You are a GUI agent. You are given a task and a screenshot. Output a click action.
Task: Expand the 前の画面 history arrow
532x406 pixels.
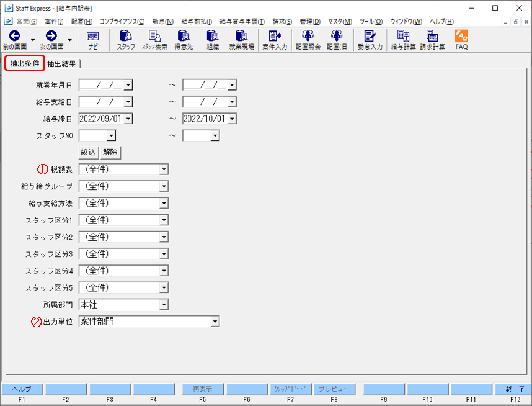pos(33,40)
